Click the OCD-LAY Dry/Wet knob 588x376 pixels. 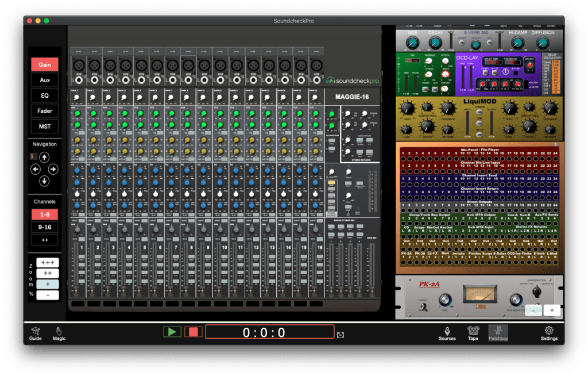point(529,66)
